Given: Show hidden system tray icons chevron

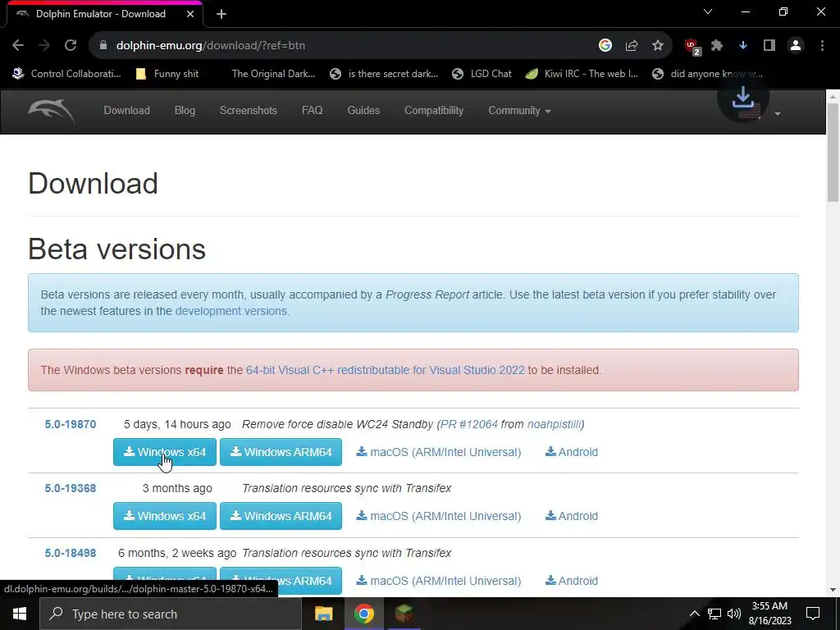Looking at the screenshot, I should point(694,614).
